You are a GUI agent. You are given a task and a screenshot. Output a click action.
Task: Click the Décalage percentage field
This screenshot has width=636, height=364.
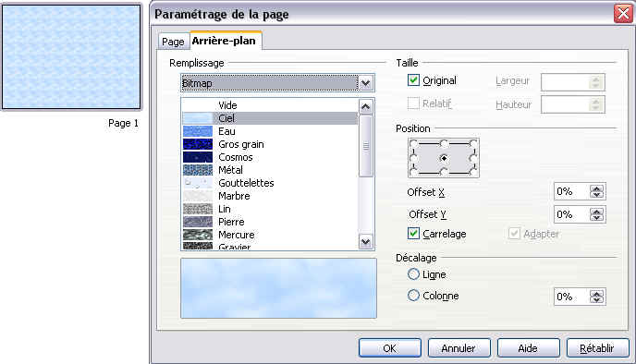[571, 297]
